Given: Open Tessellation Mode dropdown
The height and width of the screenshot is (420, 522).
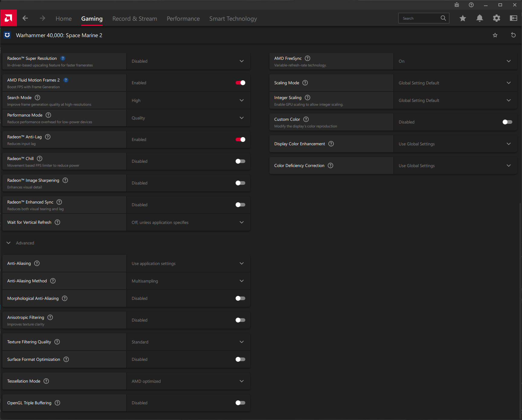Looking at the screenshot, I should (x=188, y=381).
